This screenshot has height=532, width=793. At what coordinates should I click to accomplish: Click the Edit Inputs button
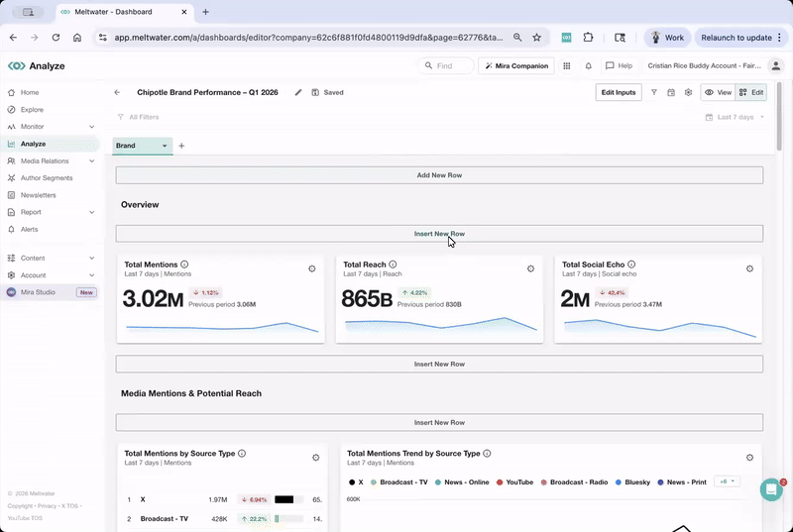(x=618, y=92)
